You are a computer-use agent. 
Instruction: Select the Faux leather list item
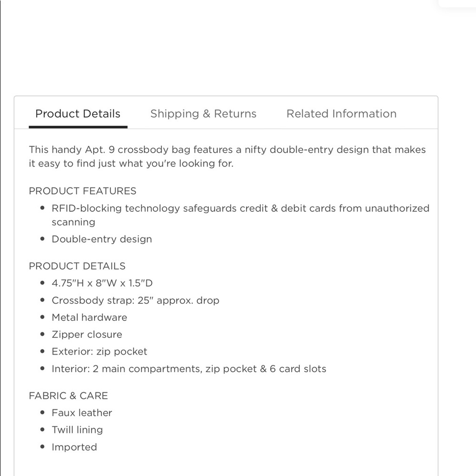pyautogui.click(x=82, y=413)
